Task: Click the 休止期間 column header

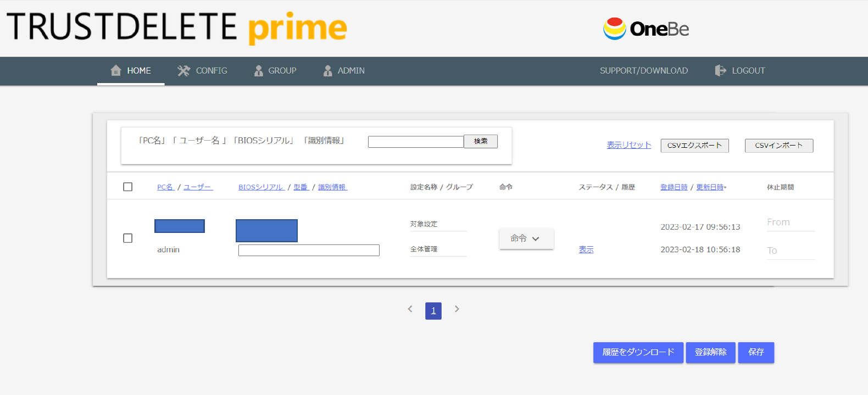Action: click(780, 187)
